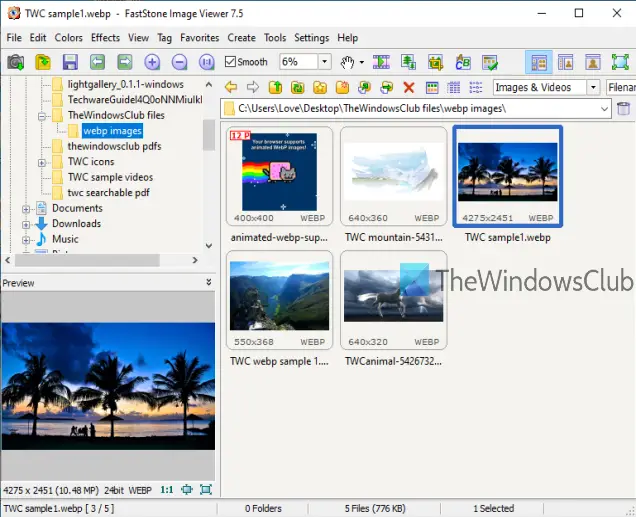Click the Settings checklist icon in toolbar
Viewport: 636px width, 517px height.
coord(490,62)
